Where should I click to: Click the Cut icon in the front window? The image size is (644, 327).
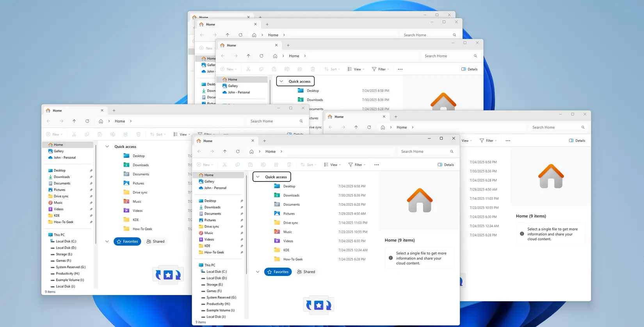224,165
